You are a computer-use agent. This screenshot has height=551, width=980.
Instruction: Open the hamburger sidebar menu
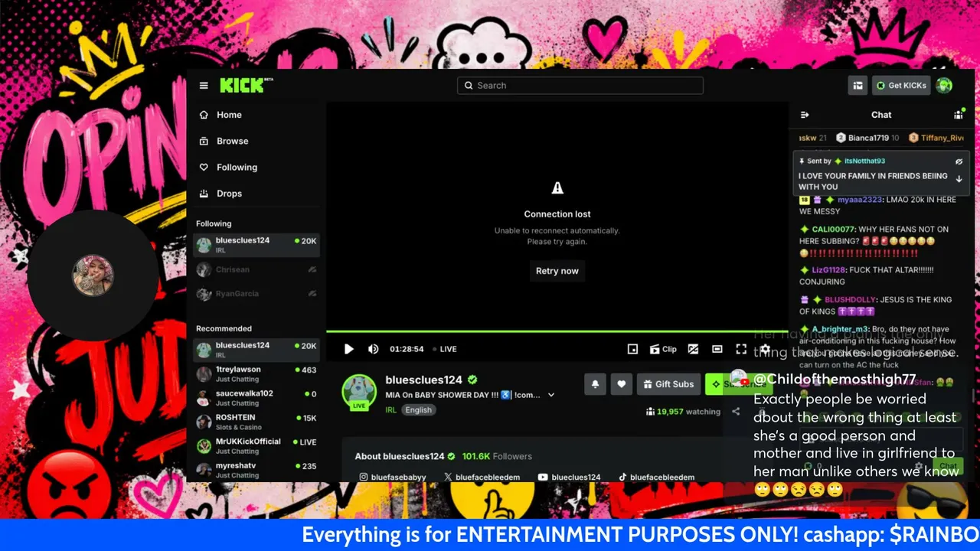204,86
